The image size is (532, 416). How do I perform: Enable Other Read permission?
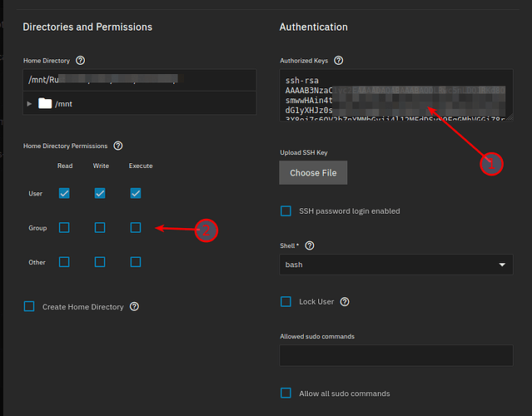64,262
